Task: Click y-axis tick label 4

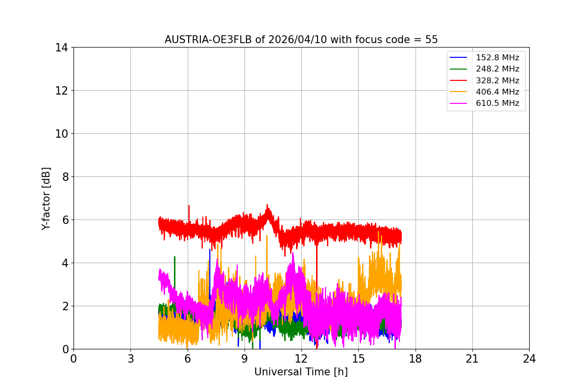Action: (x=64, y=263)
